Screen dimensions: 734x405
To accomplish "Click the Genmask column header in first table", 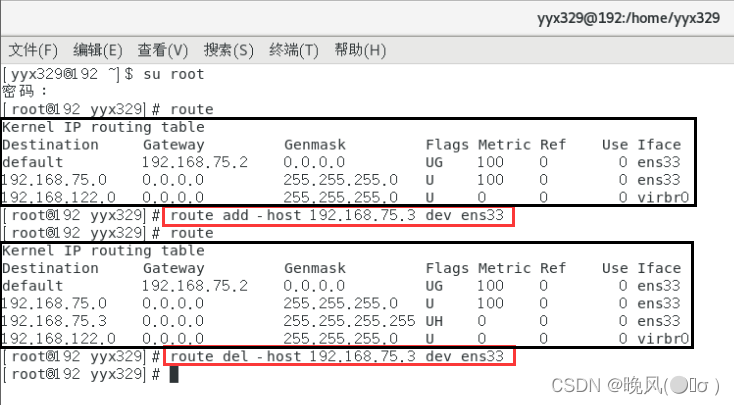I will [313, 145].
